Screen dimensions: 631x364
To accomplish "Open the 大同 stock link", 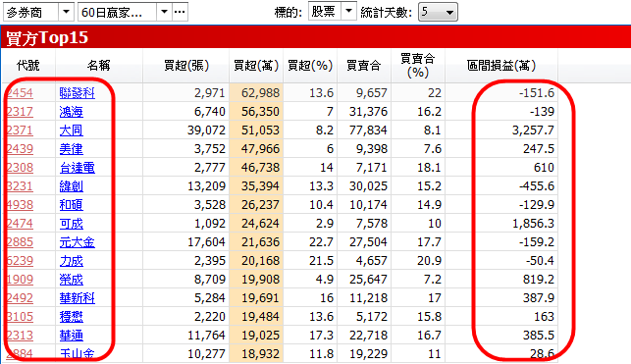I will 72,130.
